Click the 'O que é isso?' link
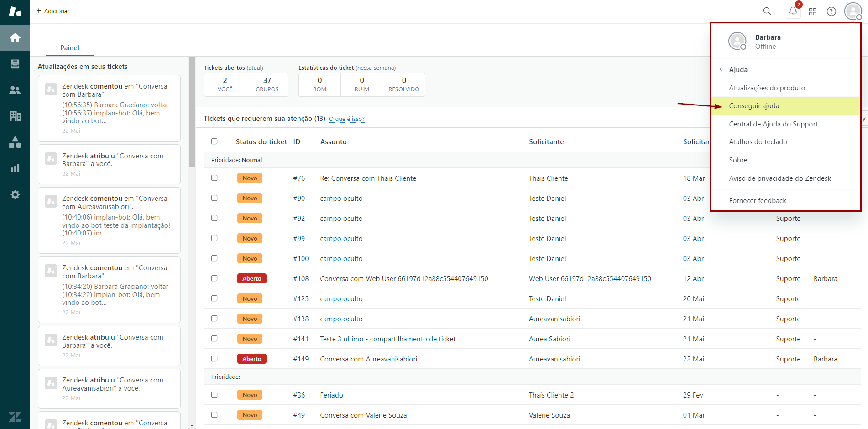This screenshot has width=868, height=429. pos(346,119)
